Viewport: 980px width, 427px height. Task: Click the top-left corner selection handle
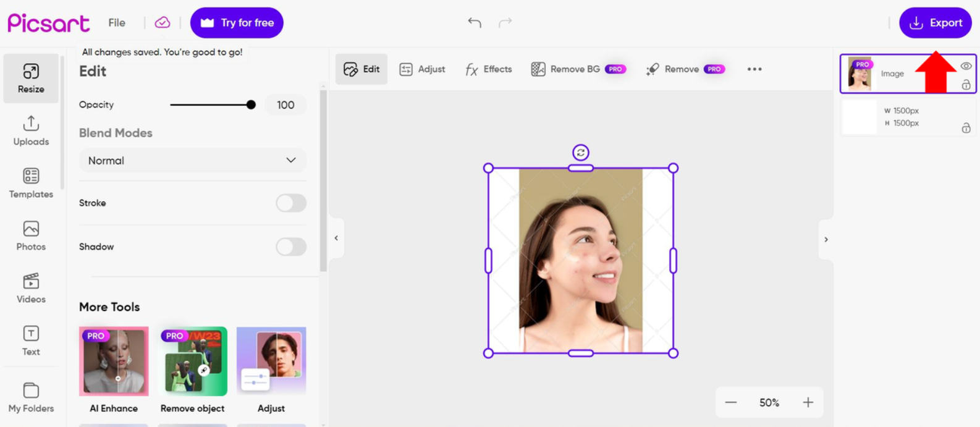pyautogui.click(x=488, y=168)
